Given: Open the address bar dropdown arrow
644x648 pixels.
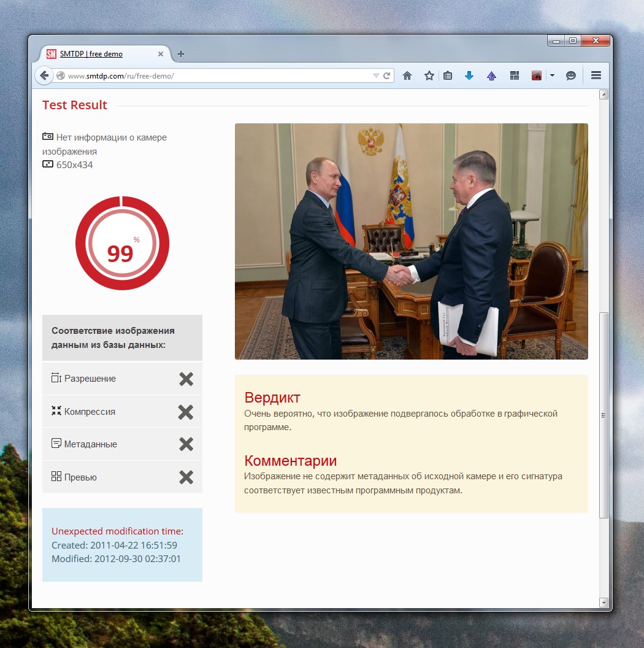Looking at the screenshot, I should pyautogui.click(x=376, y=75).
